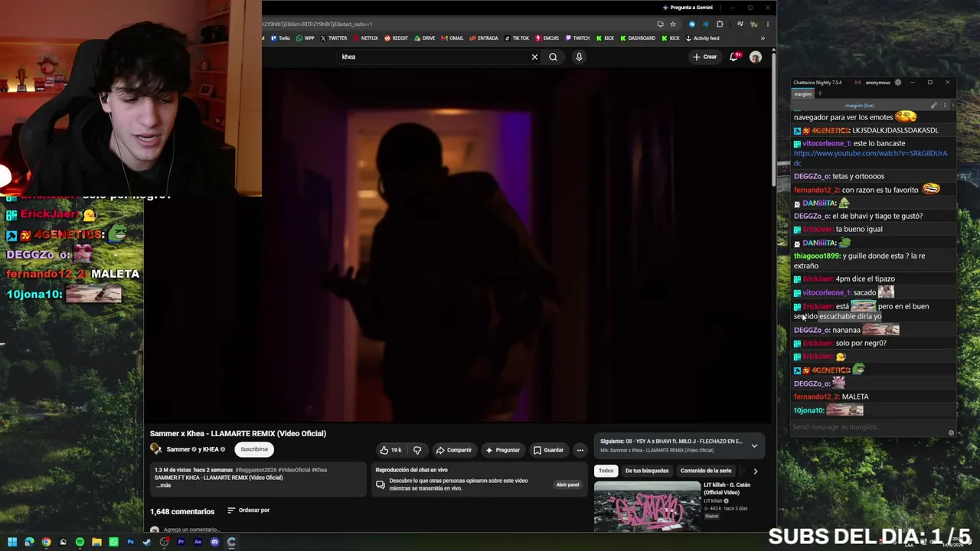The image size is (980, 551).
Task: Open the Windows Start menu
Action: tap(12, 543)
